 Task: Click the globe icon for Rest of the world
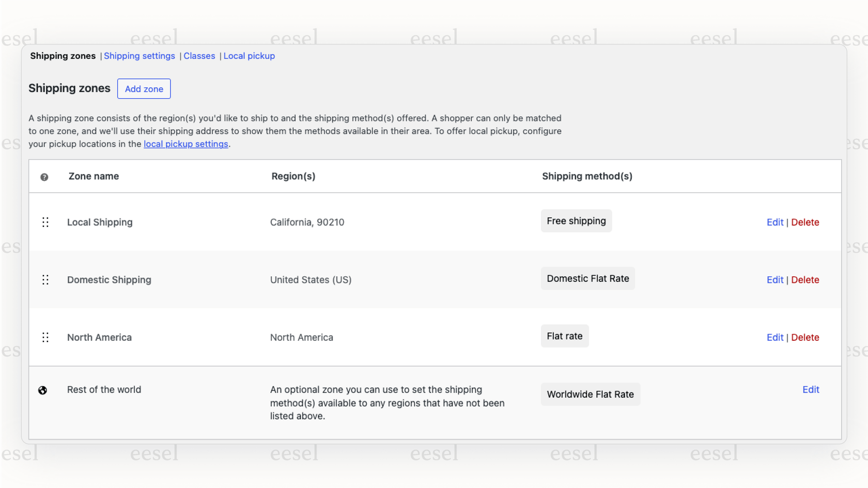pos(43,390)
